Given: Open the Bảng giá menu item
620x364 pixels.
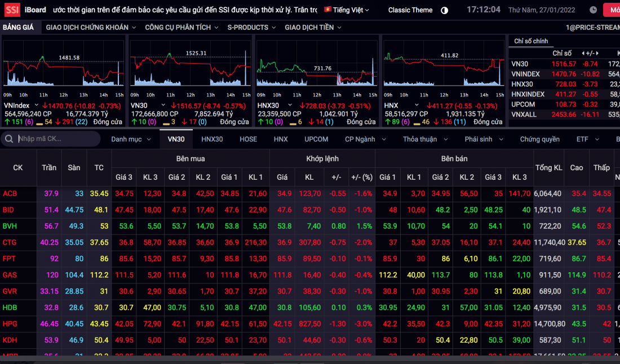Looking at the screenshot, I should tap(18, 27).
